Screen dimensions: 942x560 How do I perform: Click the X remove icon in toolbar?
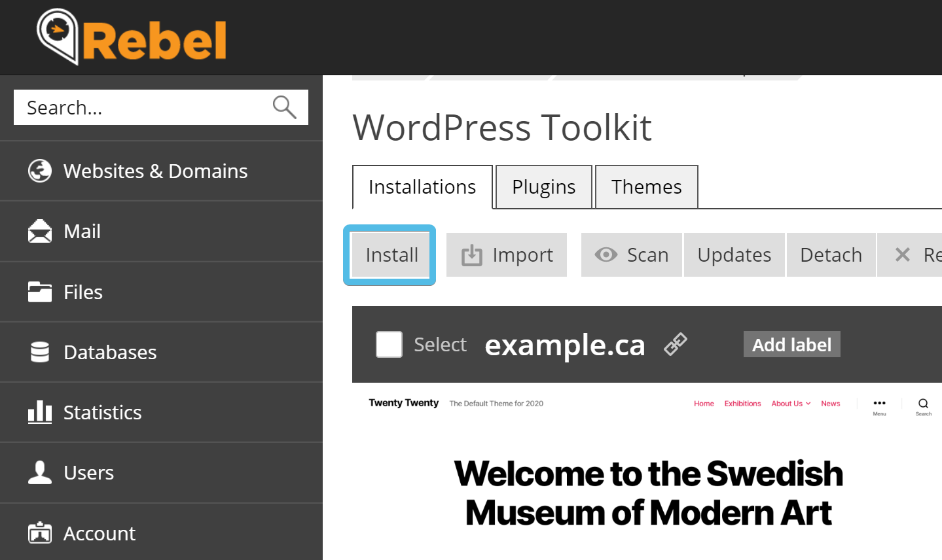point(903,254)
